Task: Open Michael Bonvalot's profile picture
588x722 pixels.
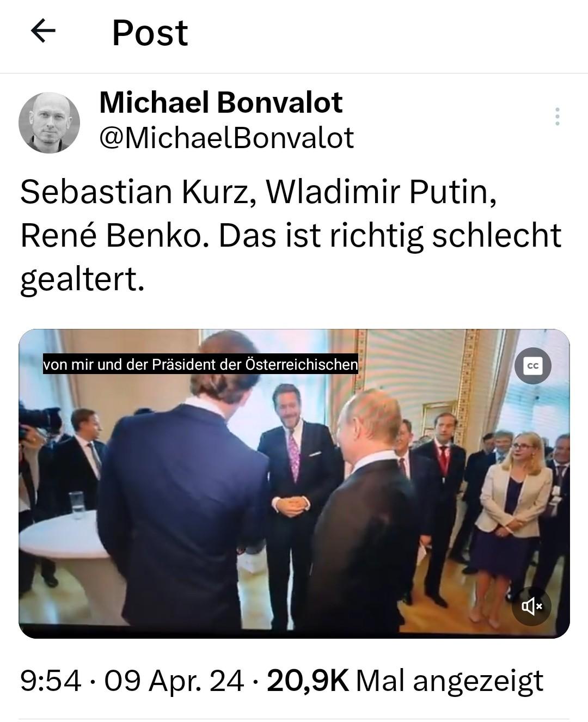Action: pos(49,123)
